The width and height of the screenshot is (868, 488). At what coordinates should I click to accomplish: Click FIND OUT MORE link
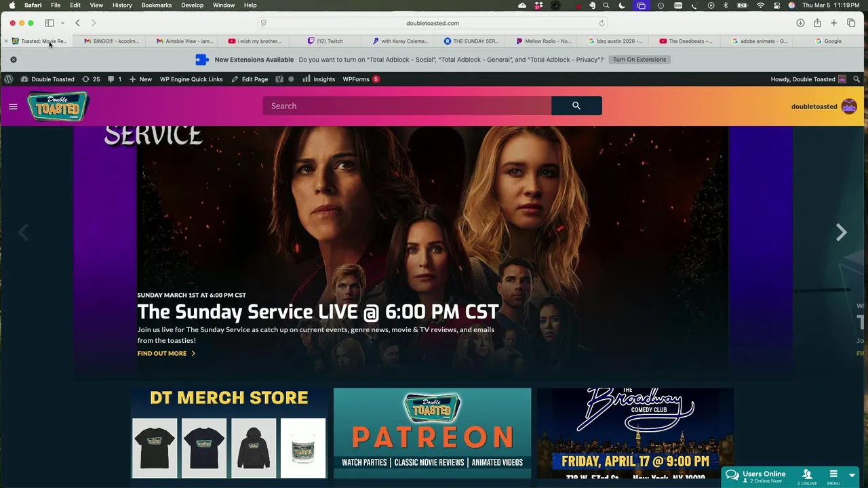tap(166, 353)
